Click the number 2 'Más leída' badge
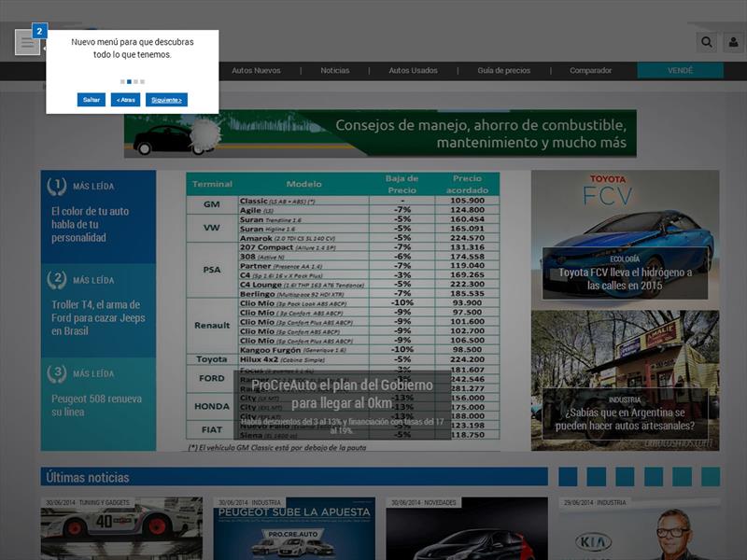The image size is (747, 560). [x=57, y=279]
